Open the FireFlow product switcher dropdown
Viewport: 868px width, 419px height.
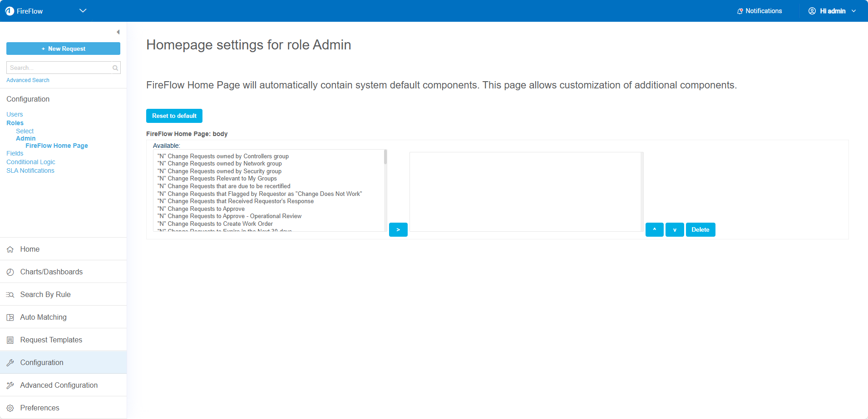point(83,11)
